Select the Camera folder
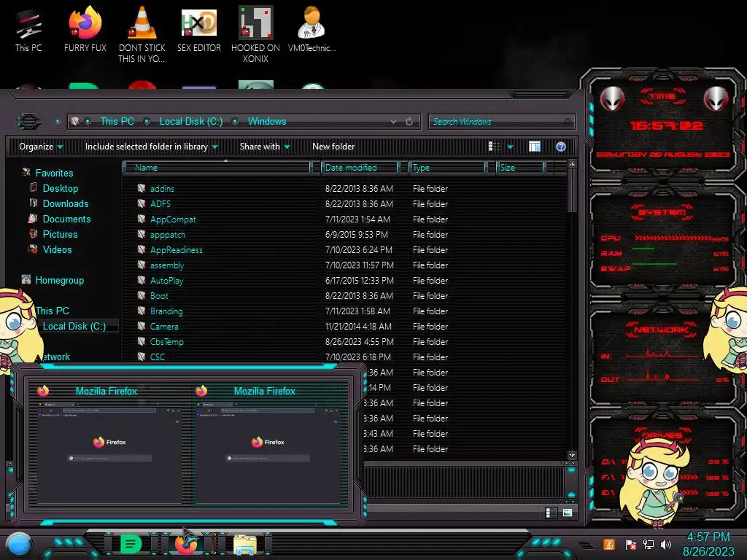This screenshot has width=747, height=560. (x=164, y=326)
